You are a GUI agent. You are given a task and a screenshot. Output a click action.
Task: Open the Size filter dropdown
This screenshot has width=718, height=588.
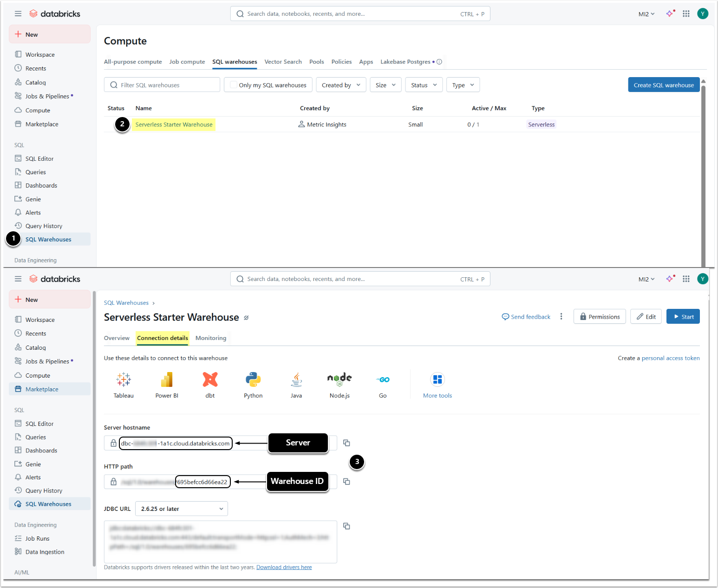click(385, 85)
